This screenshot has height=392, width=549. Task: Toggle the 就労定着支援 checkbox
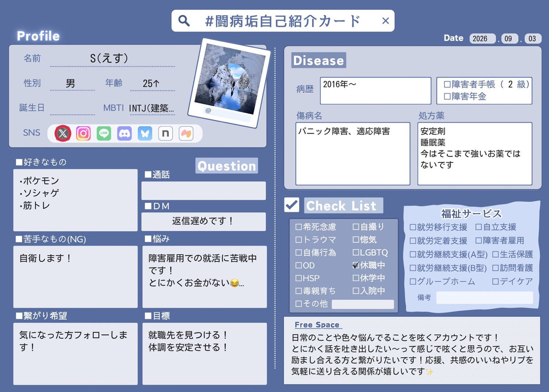(413, 241)
